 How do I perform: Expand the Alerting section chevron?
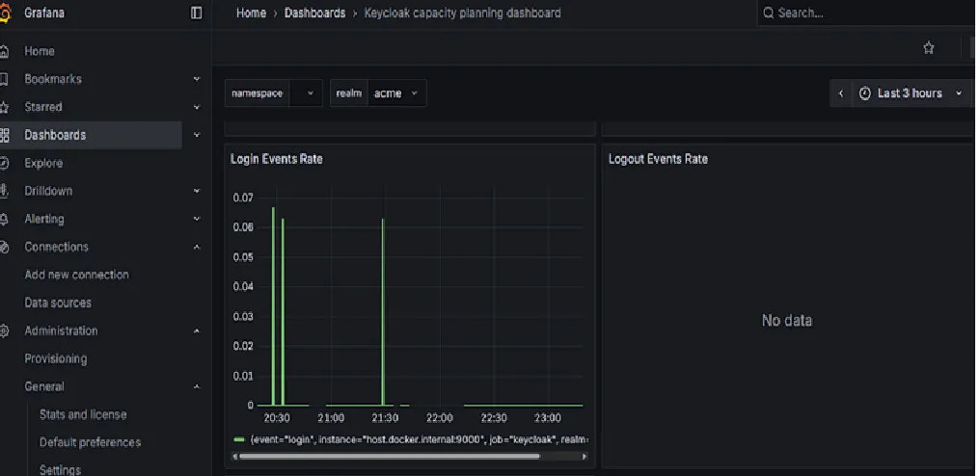(197, 220)
